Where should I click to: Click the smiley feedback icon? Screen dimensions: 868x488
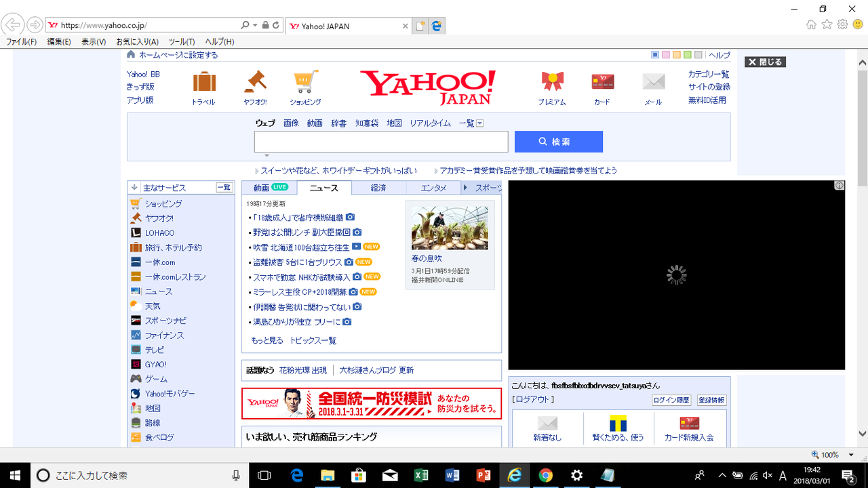coord(858,24)
